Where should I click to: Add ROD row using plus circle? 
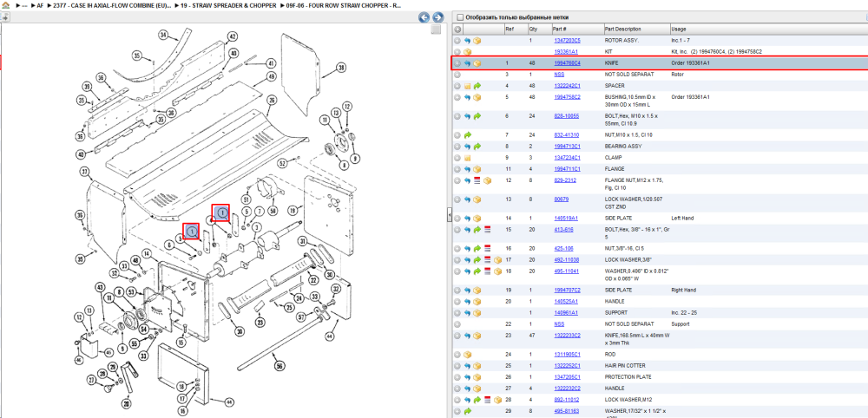pos(457,354)
